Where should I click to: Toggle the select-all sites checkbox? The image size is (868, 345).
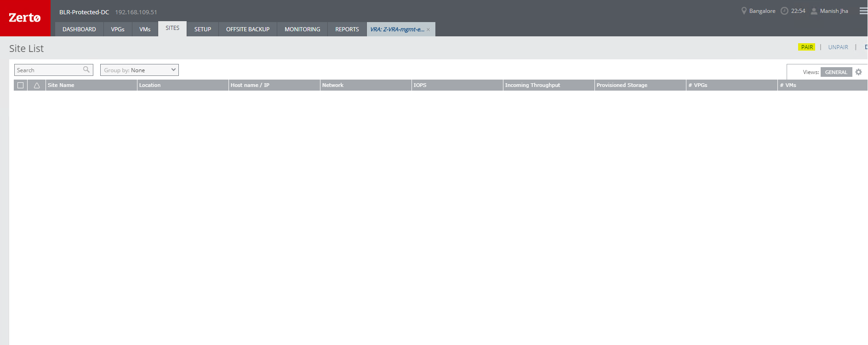tap(20, 86)
